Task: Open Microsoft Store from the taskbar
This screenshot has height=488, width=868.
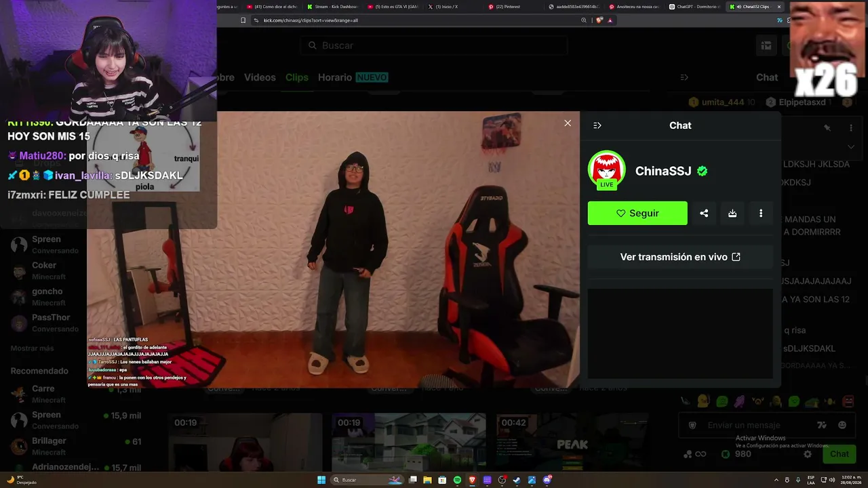Action: click(442, 480)
